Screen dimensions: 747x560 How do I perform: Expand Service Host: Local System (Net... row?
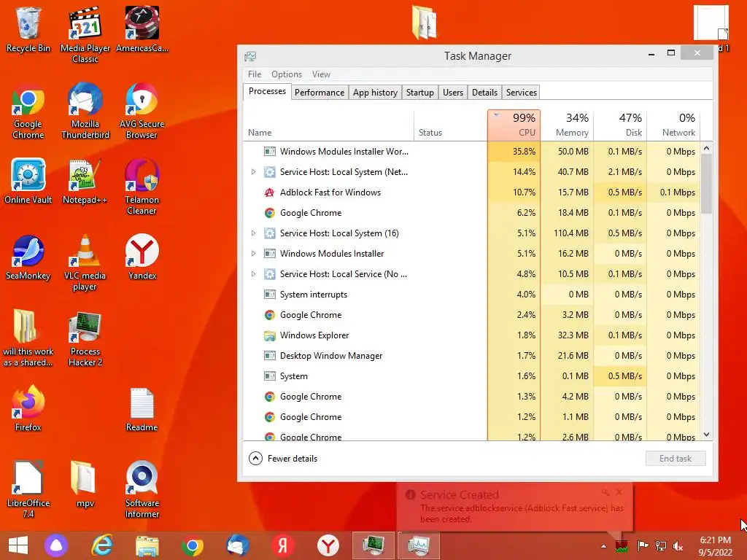pyautogui.click(x=253, y=172)
